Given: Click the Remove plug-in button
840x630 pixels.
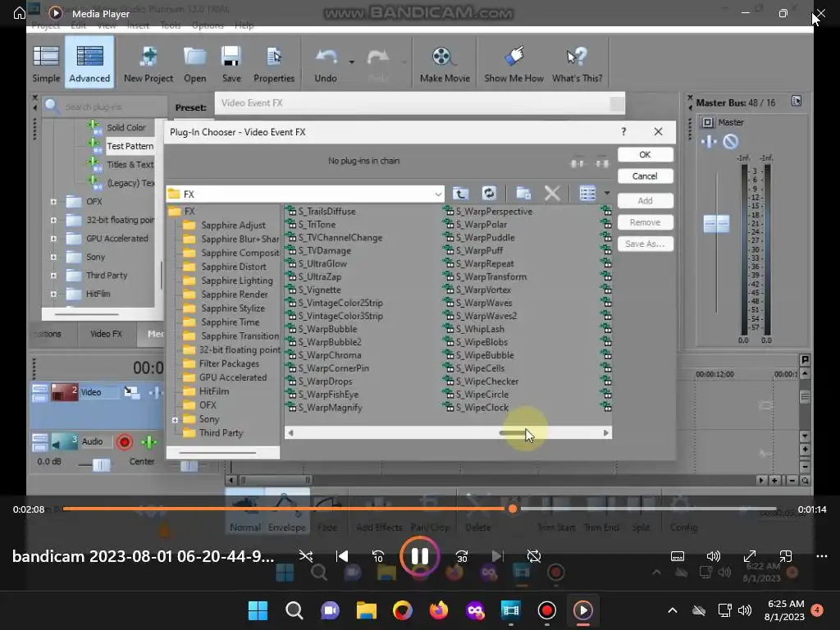Looking at the screenshot, I should pos(645,221).
